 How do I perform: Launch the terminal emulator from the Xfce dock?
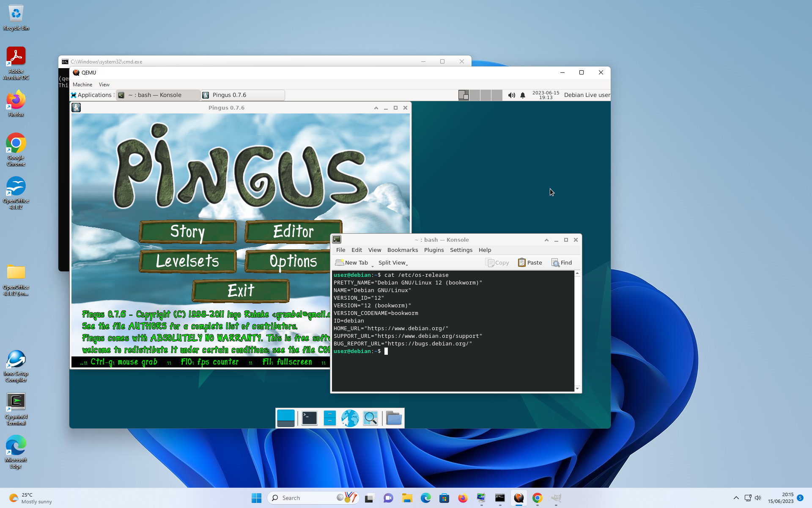point(310,418)
